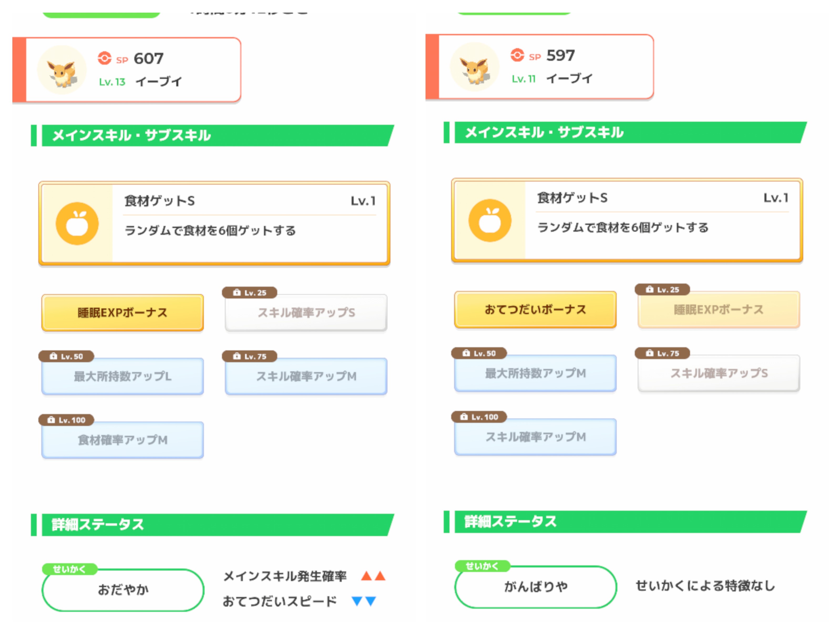Click the blue down arrows for おてつだいスピード

pyautogui.click(x=364, y=601)
